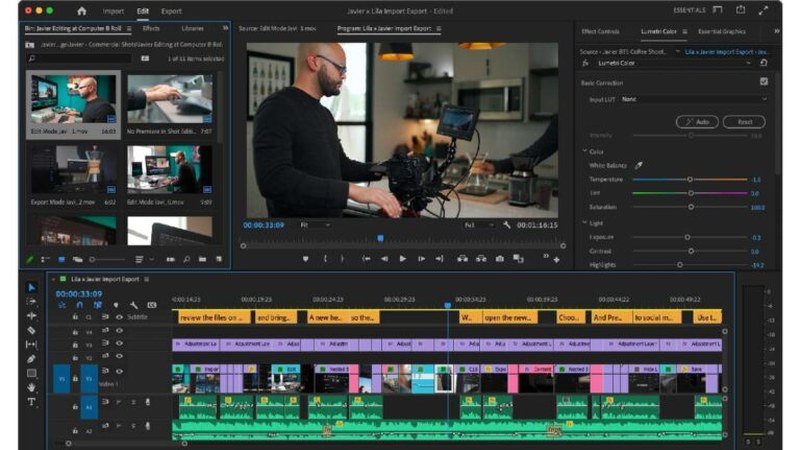Screen dimensions: 800x450
Task: Click Mark Out bracket in Program monitor
Action: point(342,259)
